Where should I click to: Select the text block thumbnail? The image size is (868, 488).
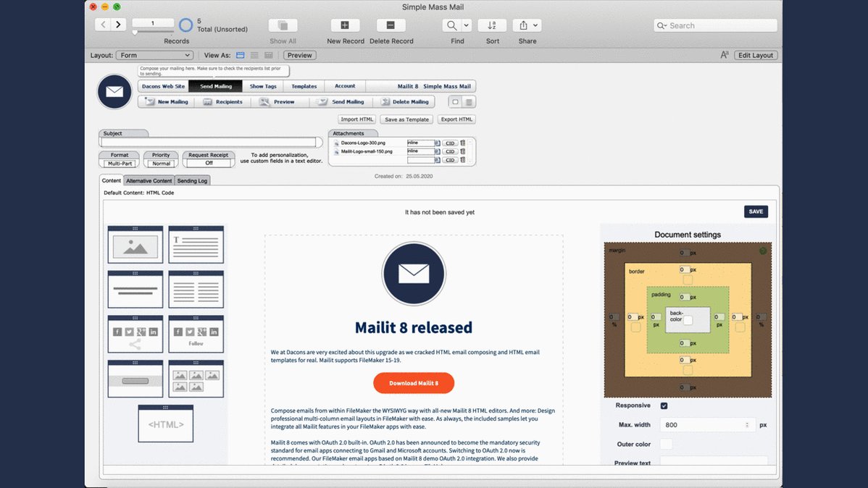196,245
